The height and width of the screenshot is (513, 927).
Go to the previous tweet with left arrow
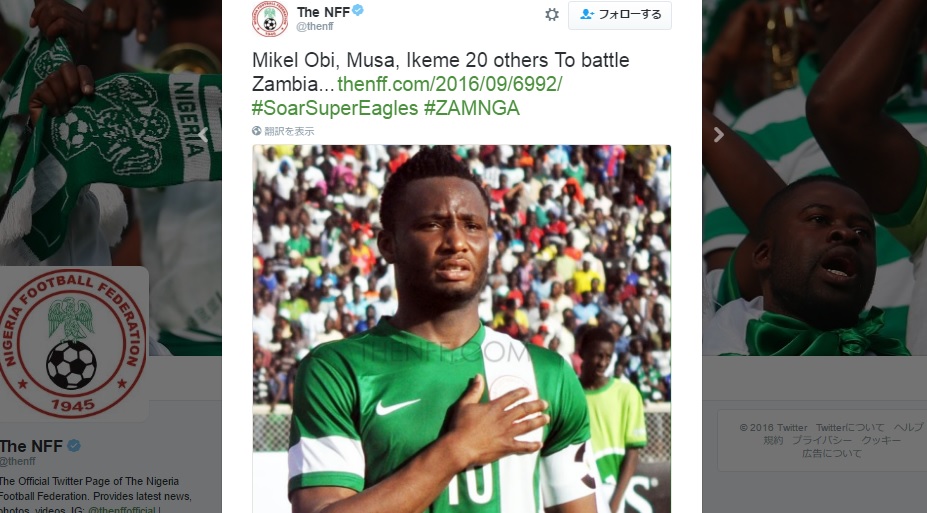203,135
